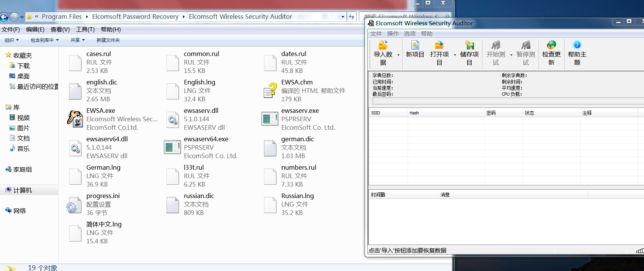
Task: Expand the 打开项目 dropdown arrow
Action: click(x=455, y=55)
